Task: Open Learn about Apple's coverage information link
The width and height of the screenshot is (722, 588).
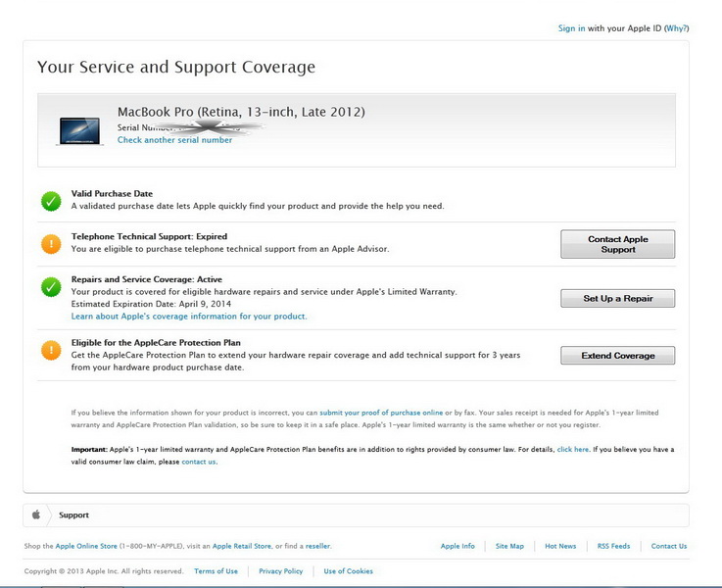Action: pos(188,317)
